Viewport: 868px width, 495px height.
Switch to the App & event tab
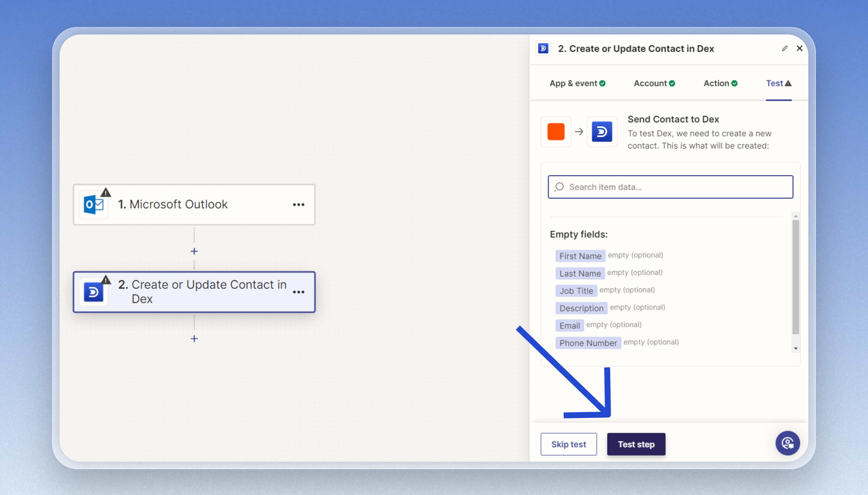pos(577,83)
